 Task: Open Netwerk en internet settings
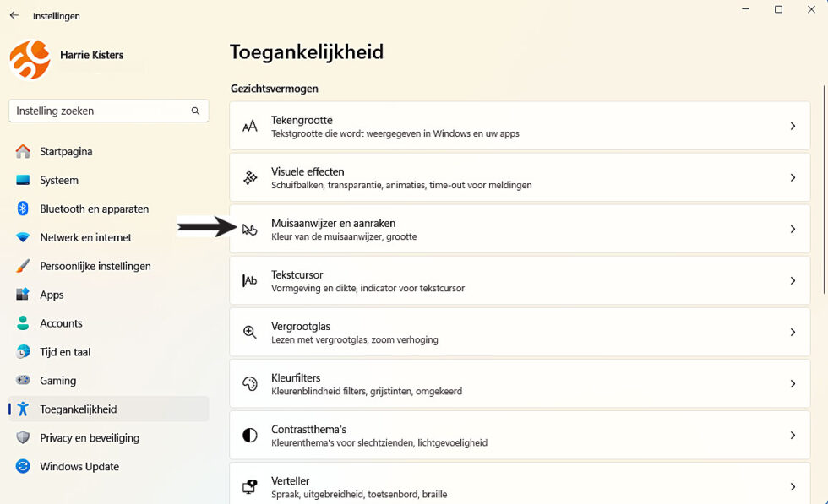pyautogui.click(x=85, y=237)
